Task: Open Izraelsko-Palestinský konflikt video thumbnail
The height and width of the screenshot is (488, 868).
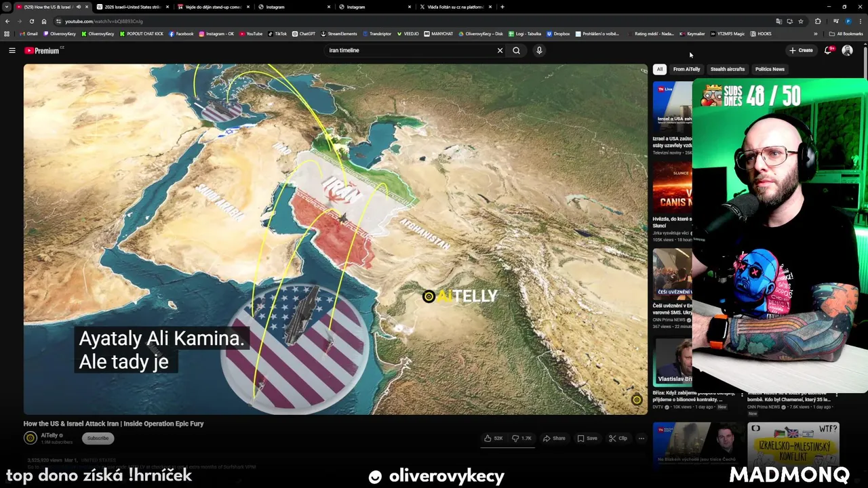Action: tap(793, 445)
